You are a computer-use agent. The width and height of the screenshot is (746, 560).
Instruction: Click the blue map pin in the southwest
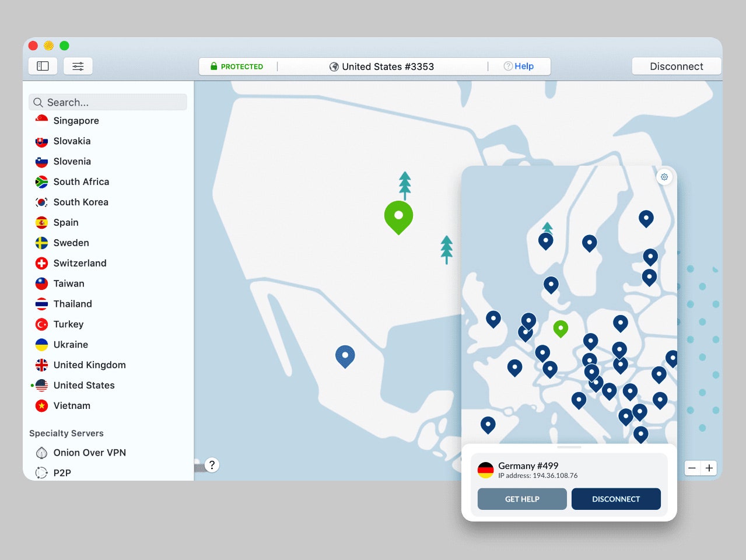click(345, 355)
